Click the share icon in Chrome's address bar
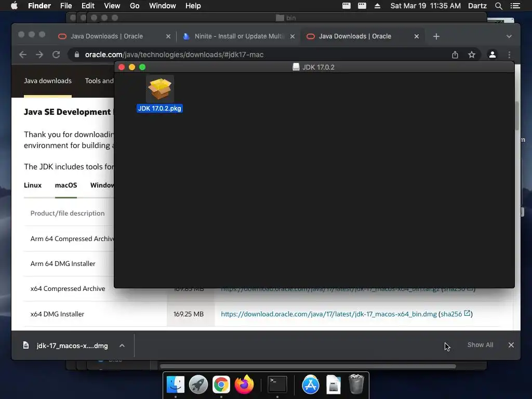The height and width of the screenshot is (399, 532). click(x=455, y=55)
